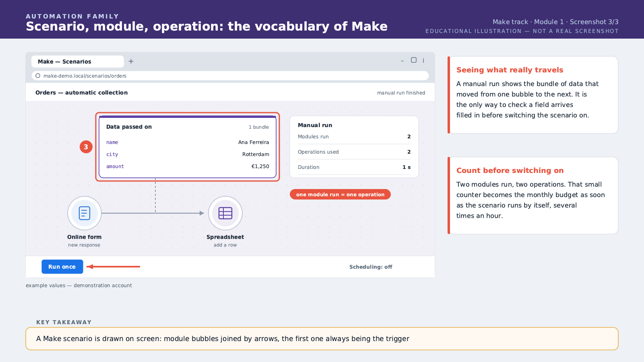This screenshot has height=362, width=644.
Task: Select the amount field label
Action: [115, 167]
